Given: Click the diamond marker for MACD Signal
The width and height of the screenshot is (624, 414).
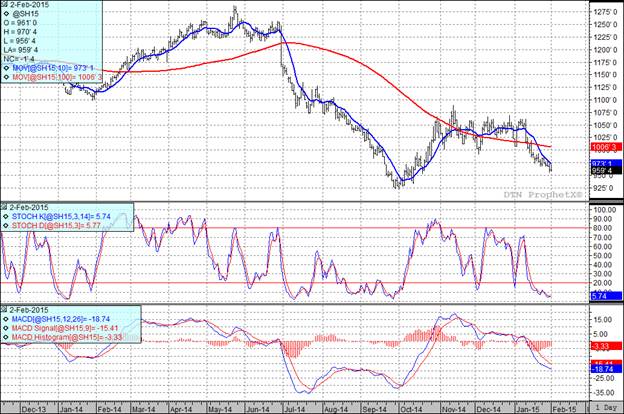Looking at the screenshot, I should click(x=7, y=328).
